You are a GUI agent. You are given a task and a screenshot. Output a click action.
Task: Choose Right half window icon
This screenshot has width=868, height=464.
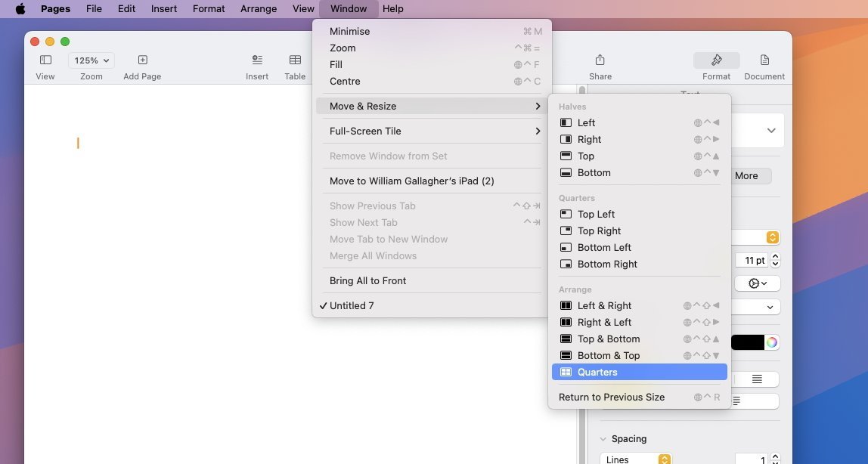click(x=566, y=139)
